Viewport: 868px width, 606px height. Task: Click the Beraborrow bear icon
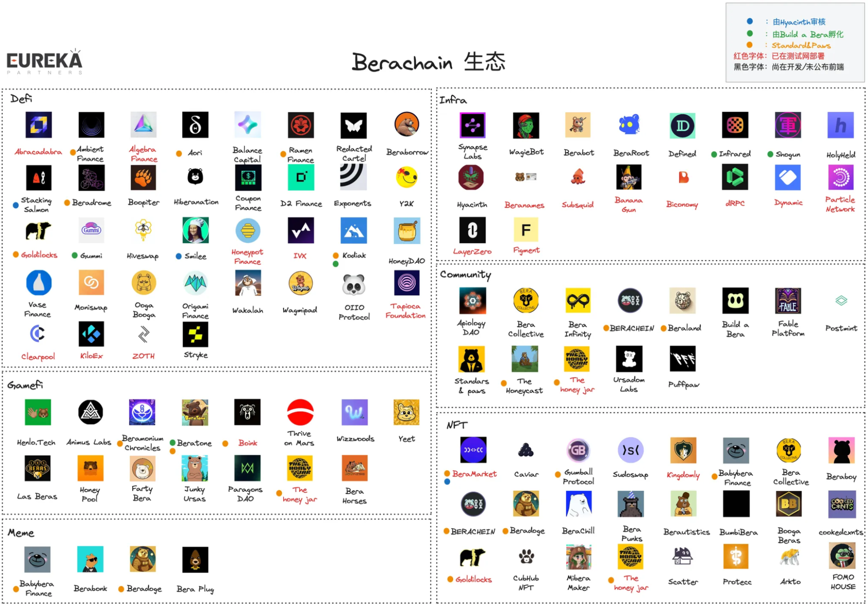(406, 125)
